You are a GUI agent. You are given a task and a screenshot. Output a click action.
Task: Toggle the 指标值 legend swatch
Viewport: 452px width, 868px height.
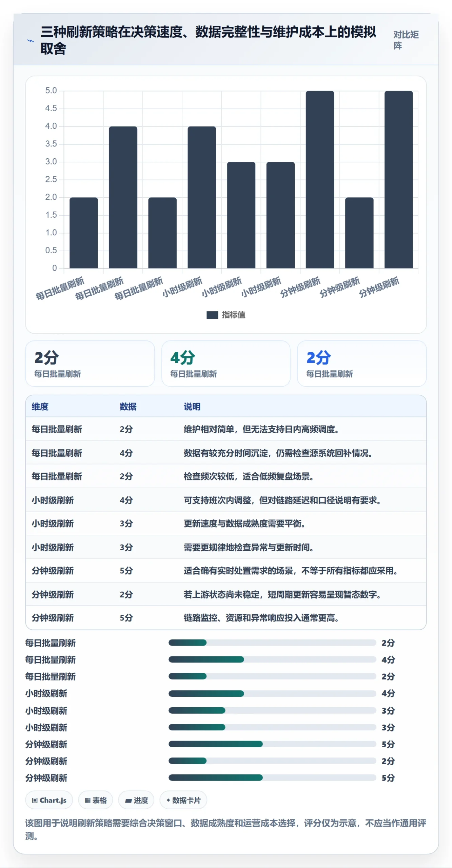point(212,315)
